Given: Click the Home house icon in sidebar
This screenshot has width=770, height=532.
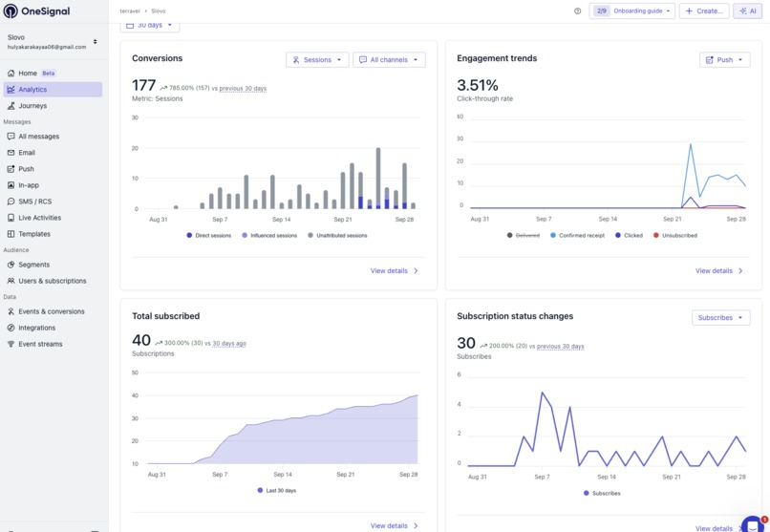Looking at the screenshot, I should tap(11, 74).
